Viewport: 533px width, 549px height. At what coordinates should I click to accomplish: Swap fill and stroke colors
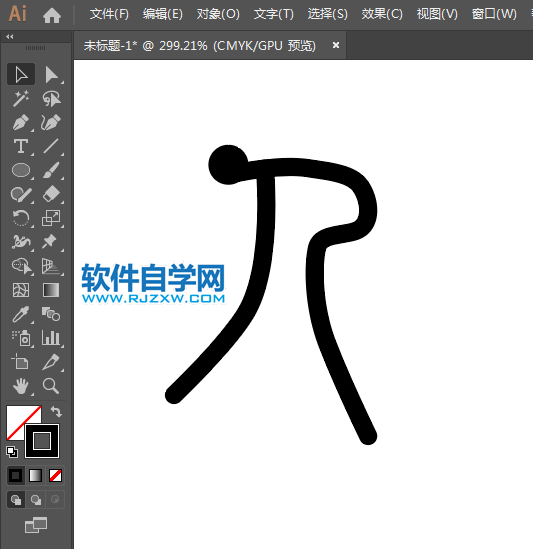coord(56,411)
